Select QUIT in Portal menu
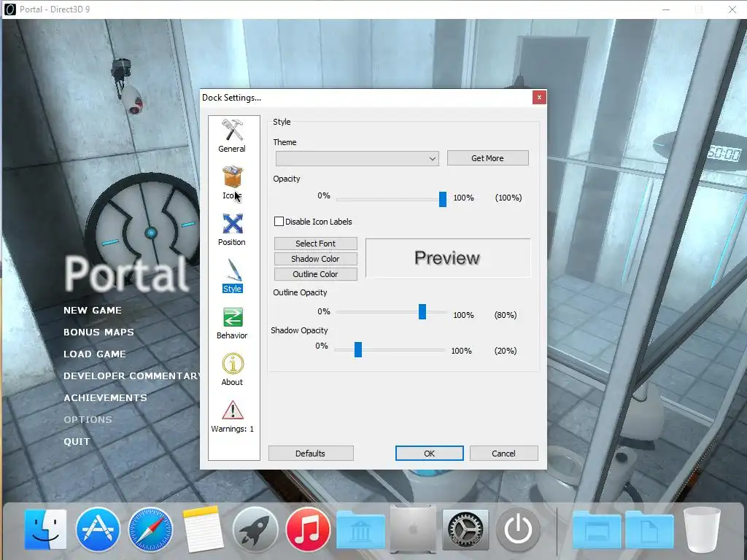 tap(77, 441)
